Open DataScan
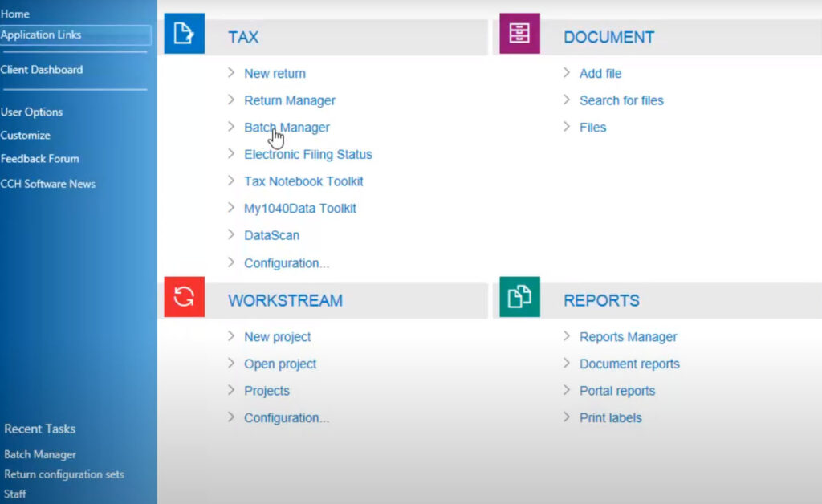 coord(271,235)
